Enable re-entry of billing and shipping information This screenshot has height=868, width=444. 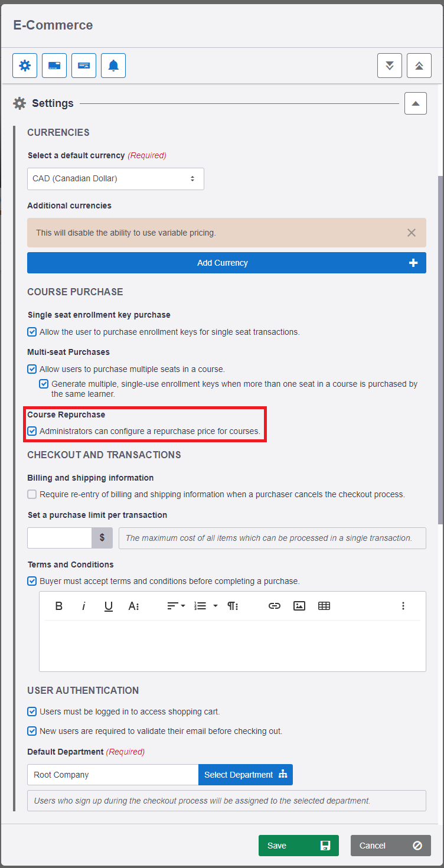pos(32,494)
